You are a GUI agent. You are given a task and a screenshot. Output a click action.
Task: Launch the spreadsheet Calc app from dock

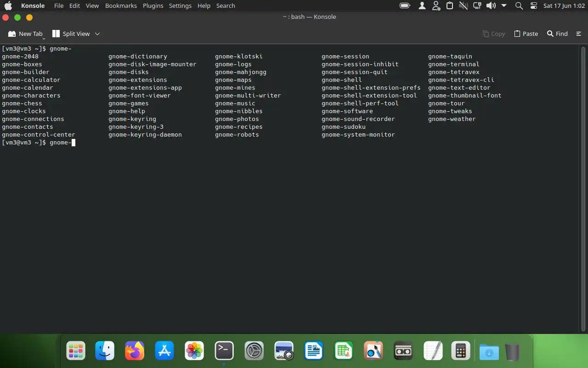point(344,351)
